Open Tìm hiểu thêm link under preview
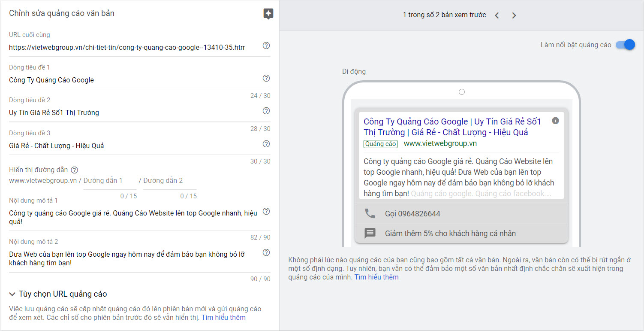This screenshot has width=644, height=331. tap(376, 277)
